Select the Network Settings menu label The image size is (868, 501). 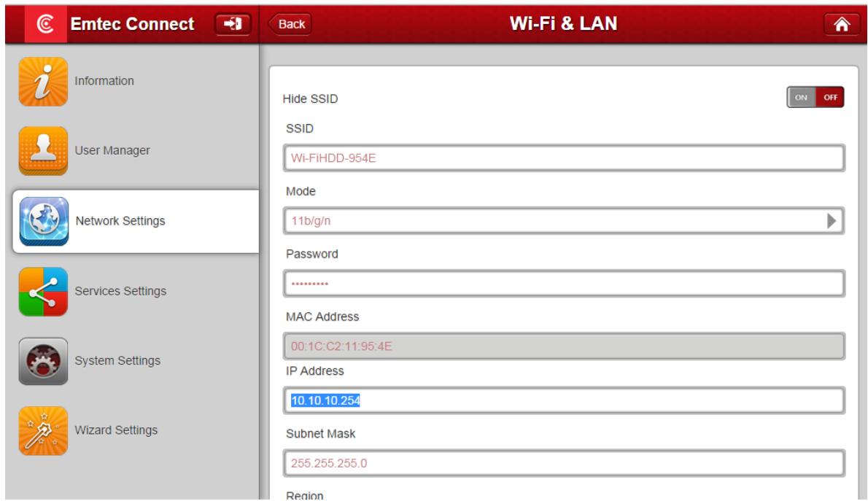[x=120, y=221]
